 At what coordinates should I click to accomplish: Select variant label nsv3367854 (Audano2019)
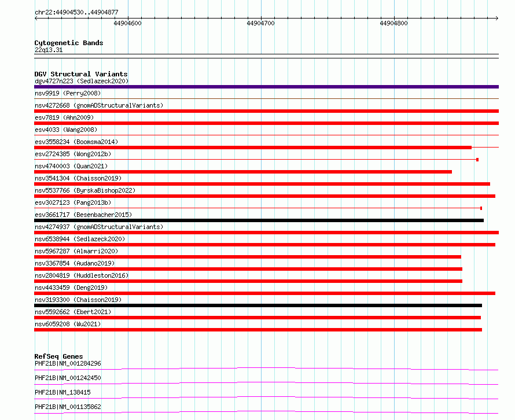(x=75, y=263)
